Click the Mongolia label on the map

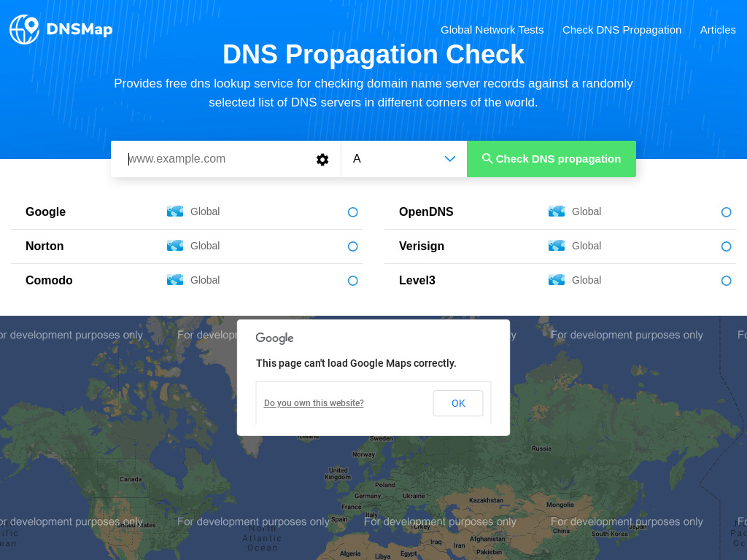(560, 505)
